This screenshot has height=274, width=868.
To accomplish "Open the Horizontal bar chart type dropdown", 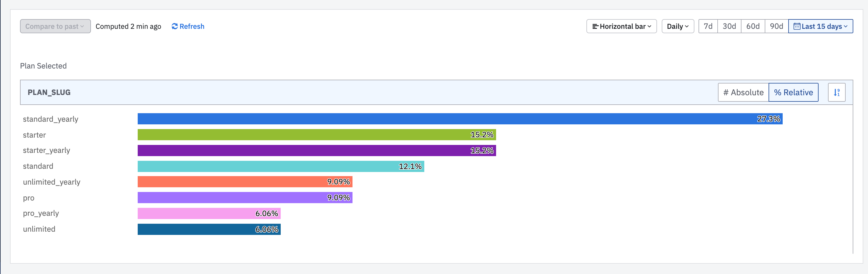I will coord(621,26).
